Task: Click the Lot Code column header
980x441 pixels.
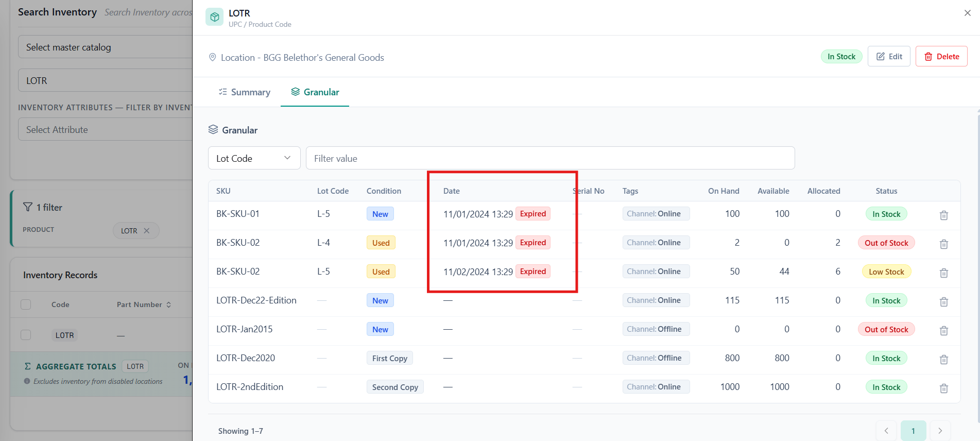Action: coord(333,191)
